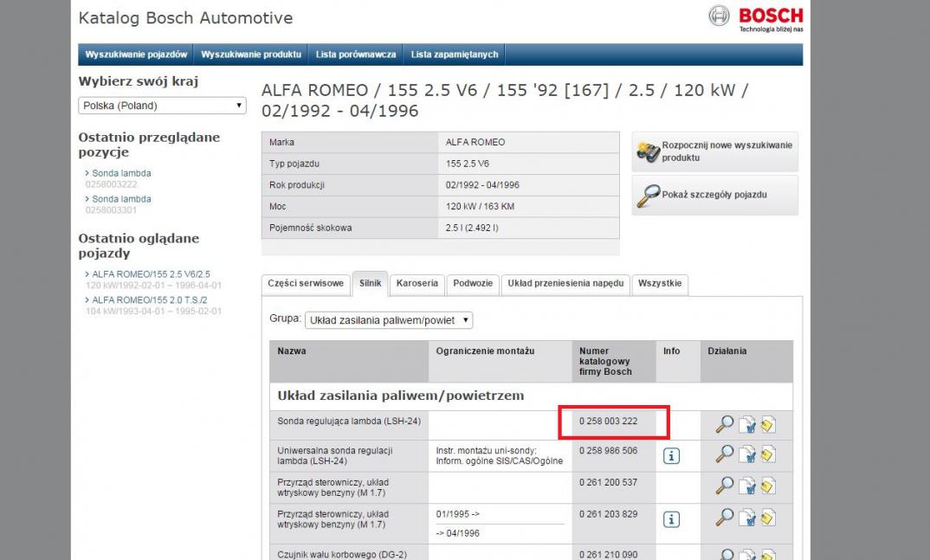
Task: Select the Silnik tab
Action: [370, 284]
